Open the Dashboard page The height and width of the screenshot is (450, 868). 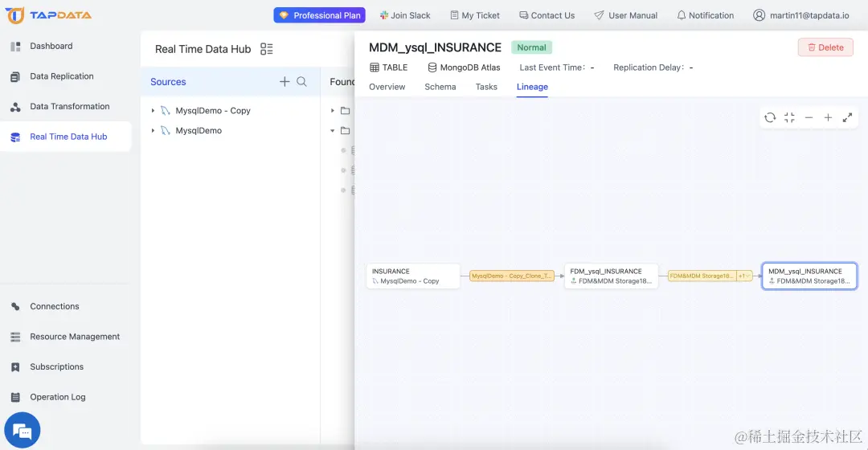click(x=51, y=46)
